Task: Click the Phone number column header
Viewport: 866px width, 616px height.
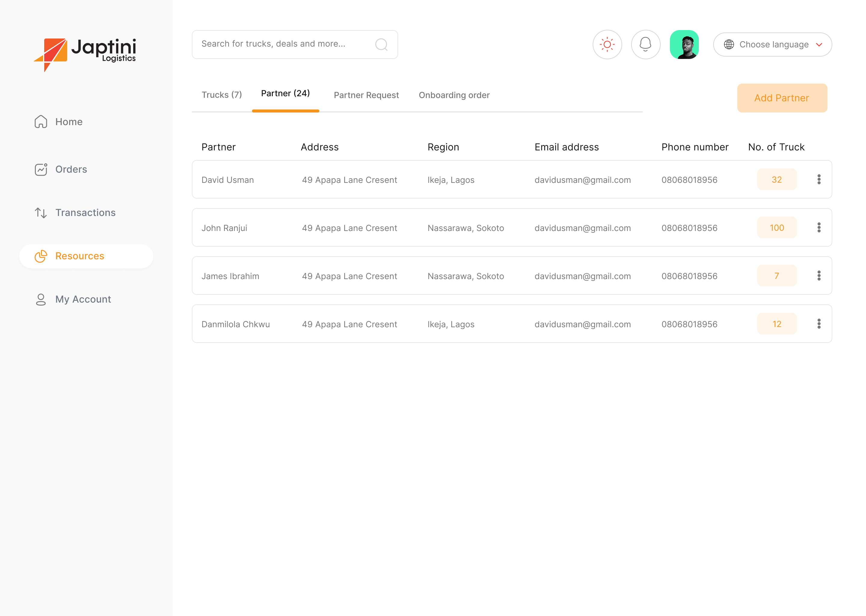Action: click(x=695, y=147)
